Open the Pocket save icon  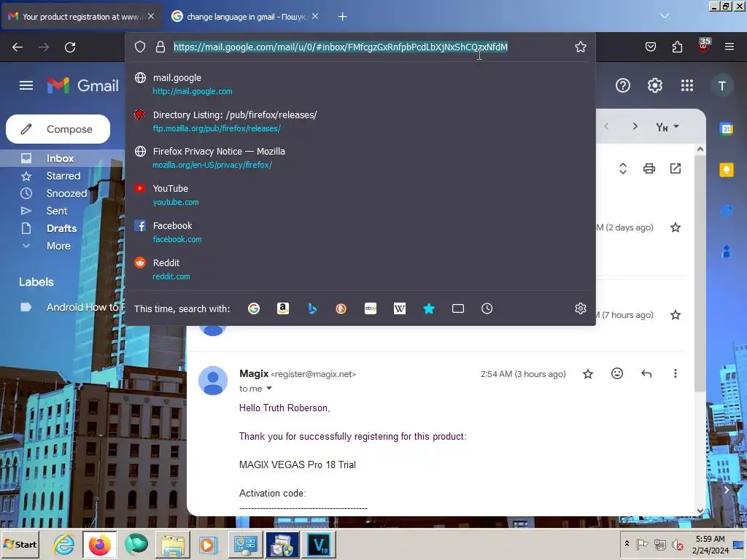[650, 47]
